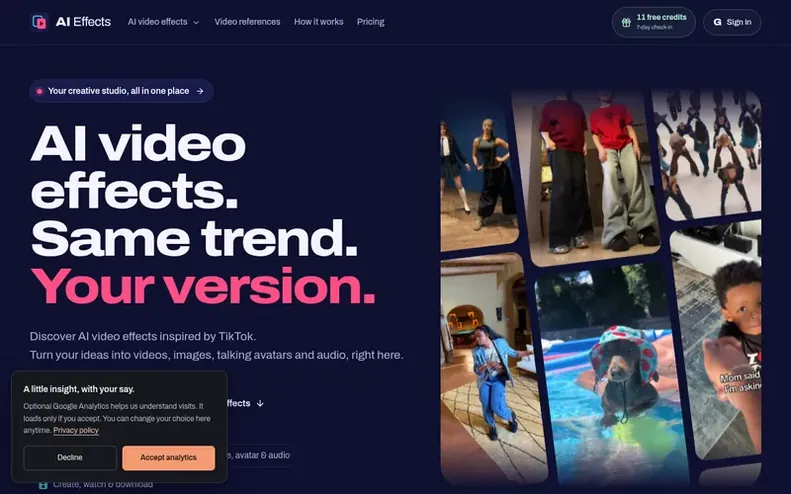Image resolution: width=791 pixels, height=494 pixels.
Task: Click the "AI video effects." headline
Action: (x=138, y=167)
